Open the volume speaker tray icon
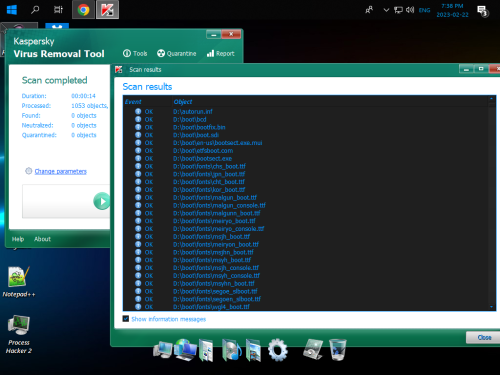The image size is (500, 375). [410, 10]
